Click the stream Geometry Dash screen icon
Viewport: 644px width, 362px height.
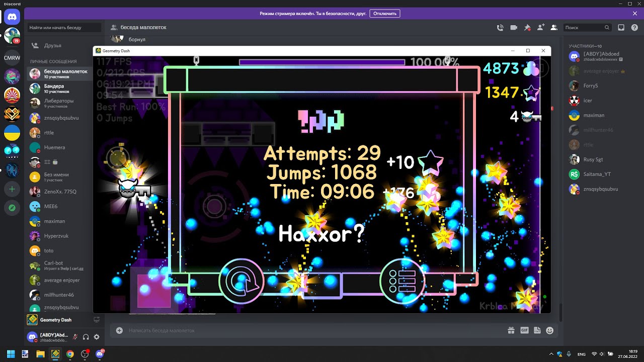(97, 320)
